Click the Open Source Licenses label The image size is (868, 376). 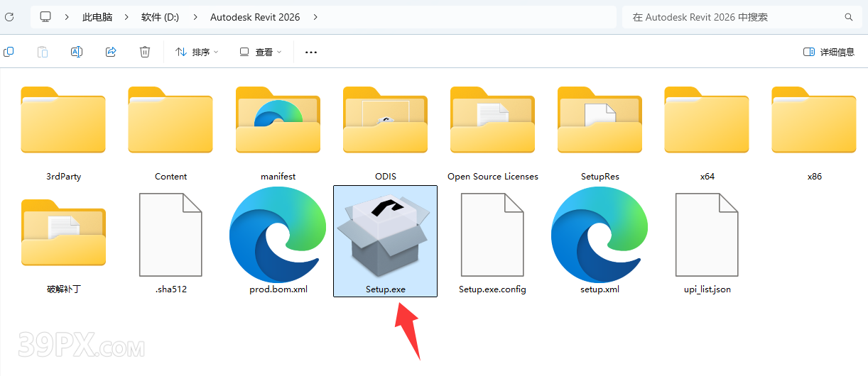(492, 176)
